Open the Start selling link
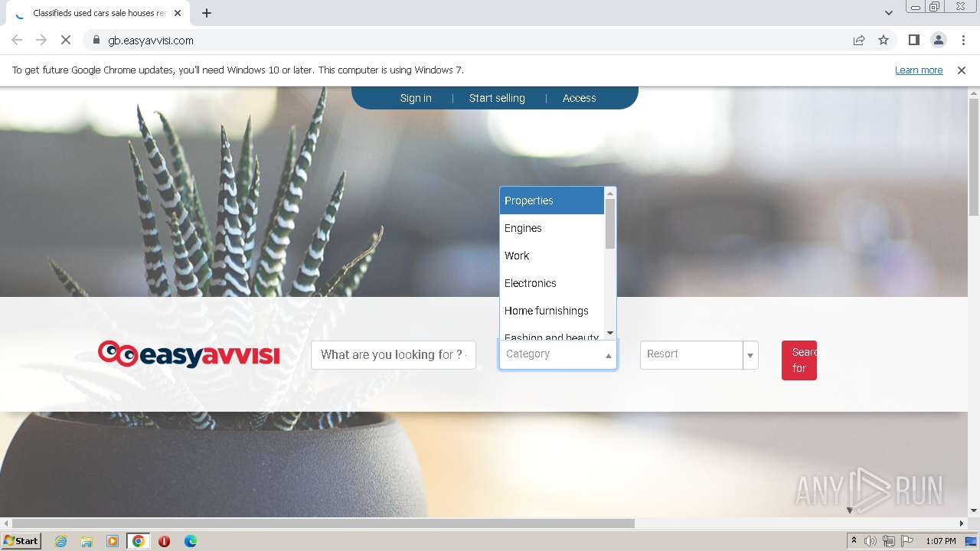This screenshot has height=551, width=980. coord(497,98)
